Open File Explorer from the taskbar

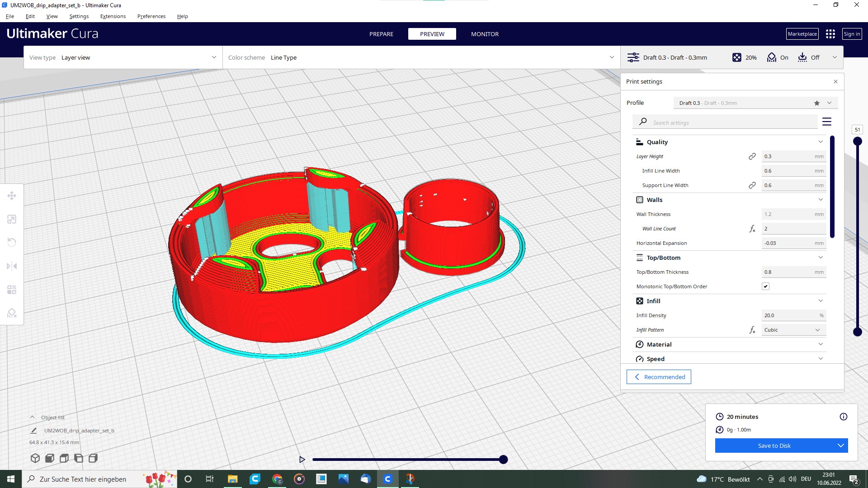pyautogui.click(x=232, y=479)
